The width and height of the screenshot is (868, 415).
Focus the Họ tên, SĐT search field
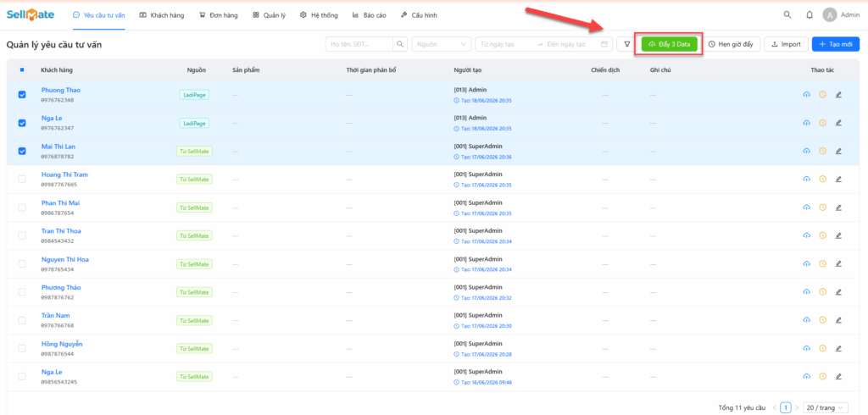(359, 44)
